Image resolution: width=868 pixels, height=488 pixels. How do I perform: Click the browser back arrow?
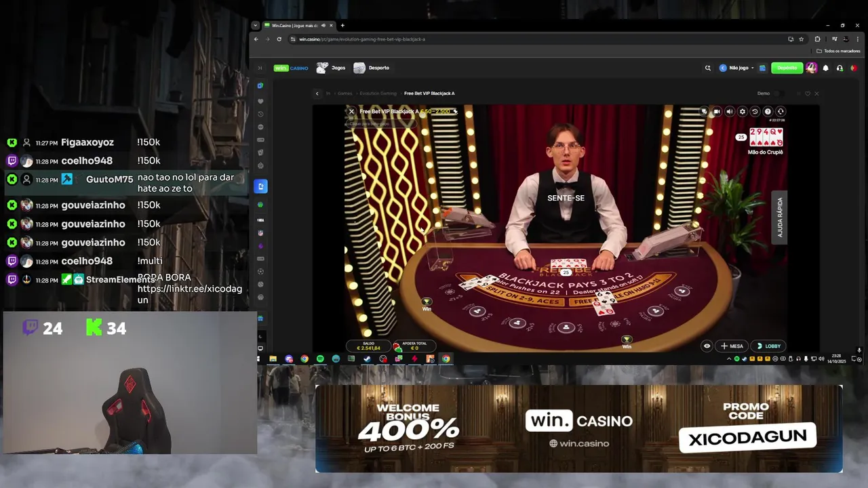tap(256, 39)
